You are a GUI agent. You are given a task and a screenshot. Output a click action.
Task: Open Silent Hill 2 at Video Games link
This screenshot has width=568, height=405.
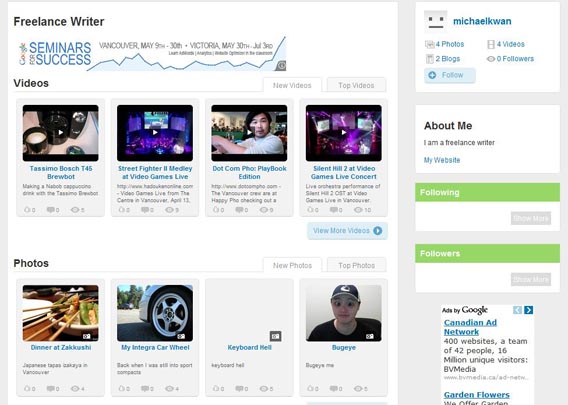tap(344, 172)
